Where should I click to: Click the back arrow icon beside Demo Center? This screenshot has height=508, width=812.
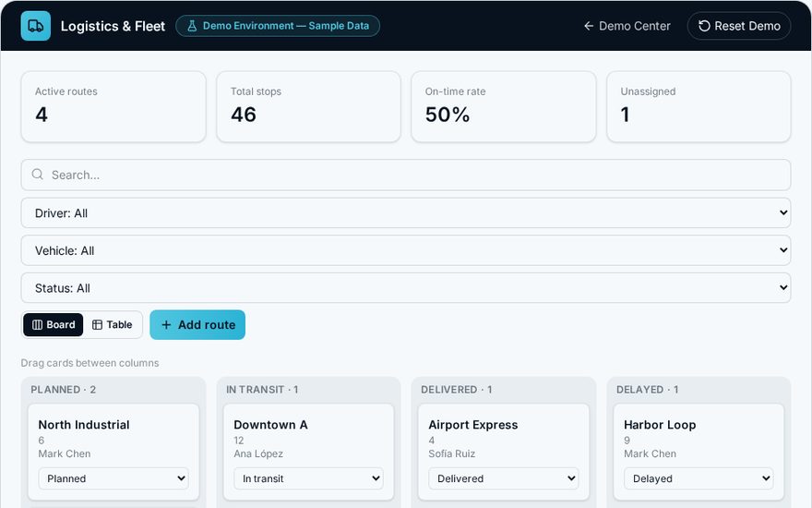point(589,26)
